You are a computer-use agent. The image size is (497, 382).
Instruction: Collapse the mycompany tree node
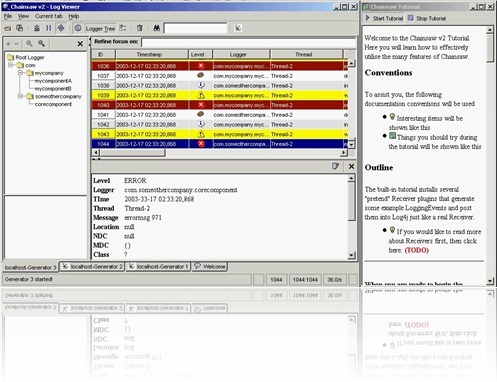[20, 72]
